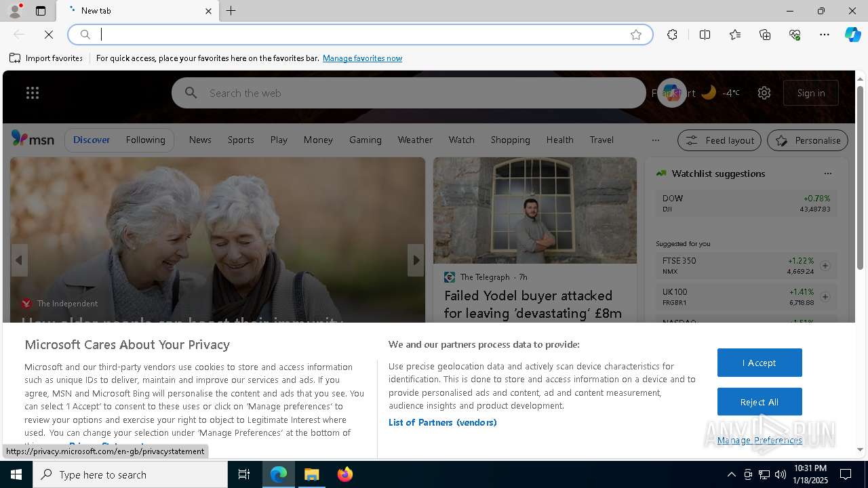This screenshot has width=868, height=488.
Task: Open MSN page settings gear
Action: tap(764, 93)
